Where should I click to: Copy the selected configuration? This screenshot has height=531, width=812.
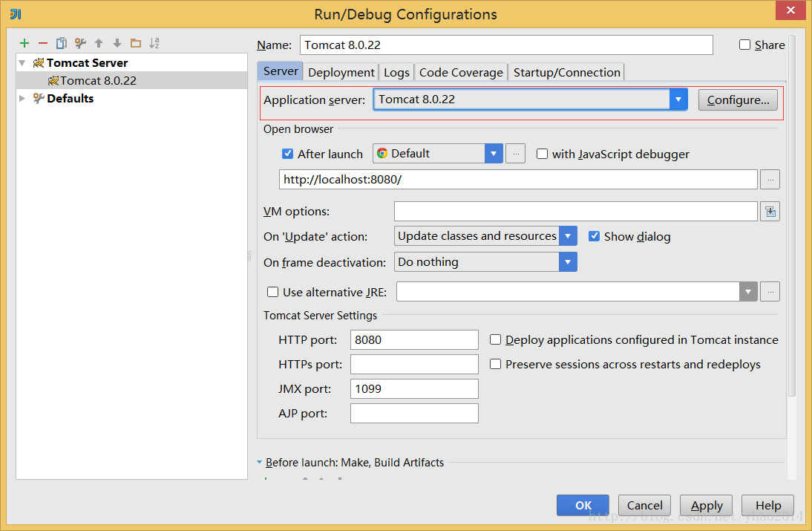(x=62, y=43)
